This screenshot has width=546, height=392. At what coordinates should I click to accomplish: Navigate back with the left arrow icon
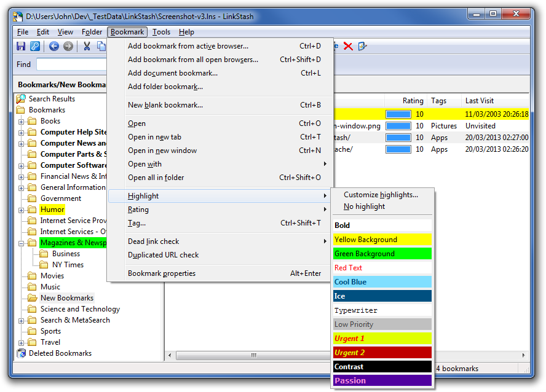53,46
